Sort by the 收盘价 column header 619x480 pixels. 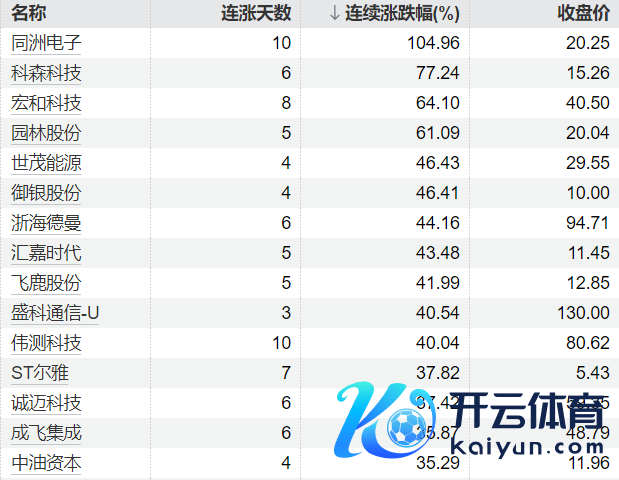point(583,14)
